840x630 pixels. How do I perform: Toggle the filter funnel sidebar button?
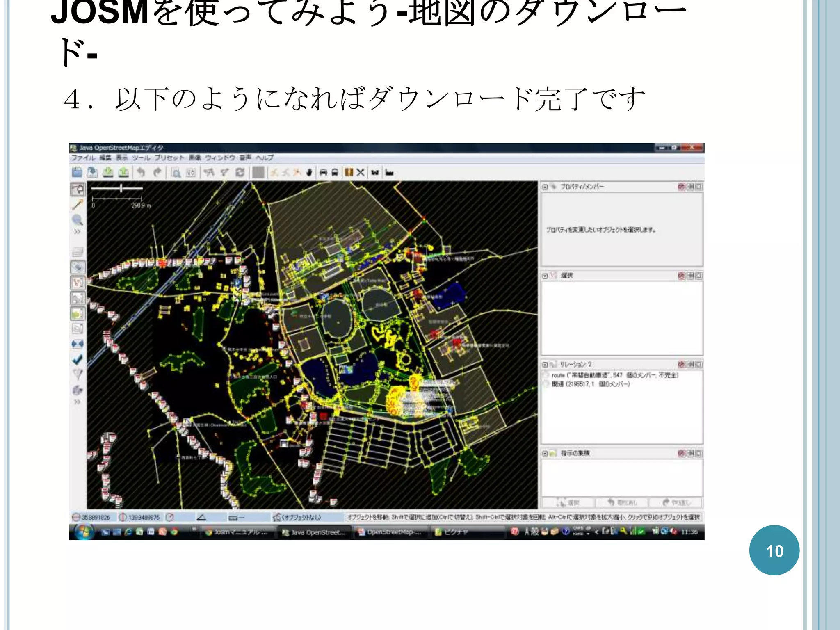[77, 374]
